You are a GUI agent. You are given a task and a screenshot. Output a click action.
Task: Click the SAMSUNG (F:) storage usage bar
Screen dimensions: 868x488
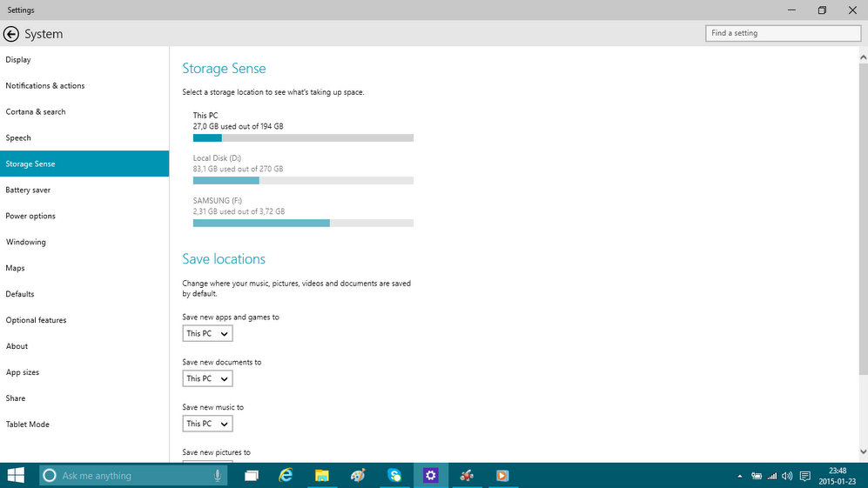(302, 223)
